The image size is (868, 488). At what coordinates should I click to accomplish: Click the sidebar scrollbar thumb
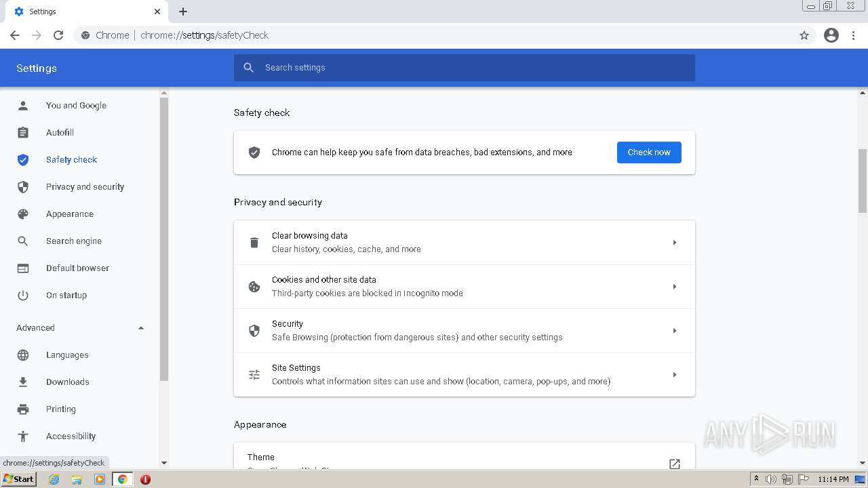(x=163, y=239)
